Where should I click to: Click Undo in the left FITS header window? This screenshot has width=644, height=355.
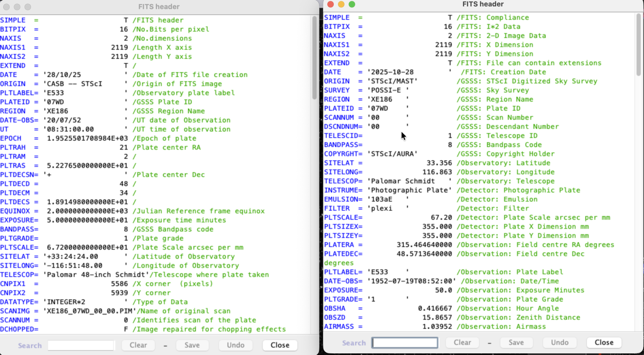pyautogui.click(x=235, y=345)
